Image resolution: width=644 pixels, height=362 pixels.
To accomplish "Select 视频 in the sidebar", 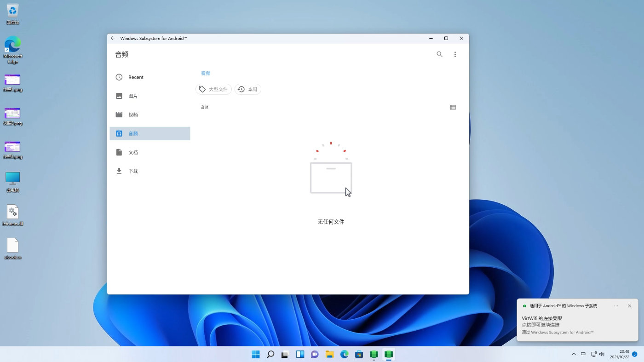I will pos(149,115).
